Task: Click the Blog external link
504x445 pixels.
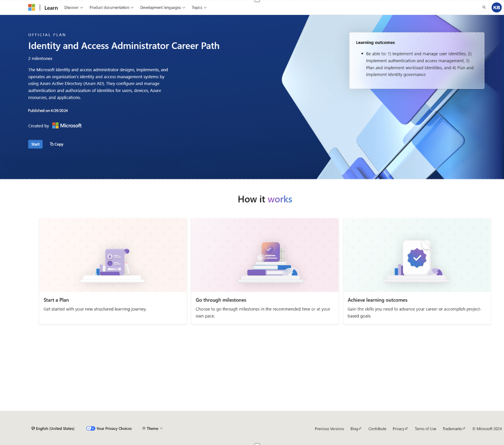Action: point(356,428)
